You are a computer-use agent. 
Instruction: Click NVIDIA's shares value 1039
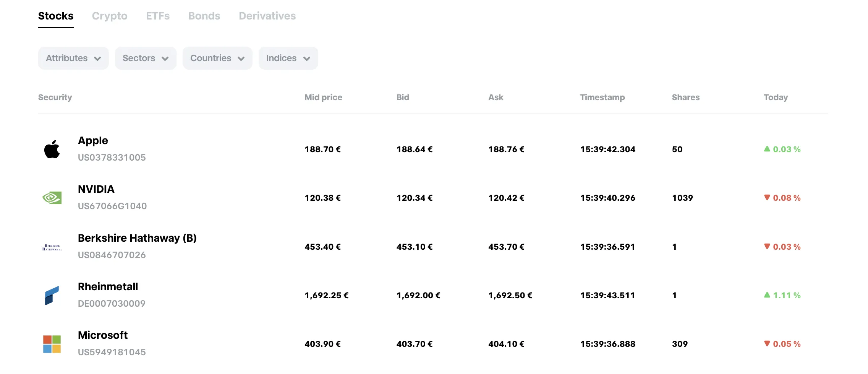click(x=682, y=198)
